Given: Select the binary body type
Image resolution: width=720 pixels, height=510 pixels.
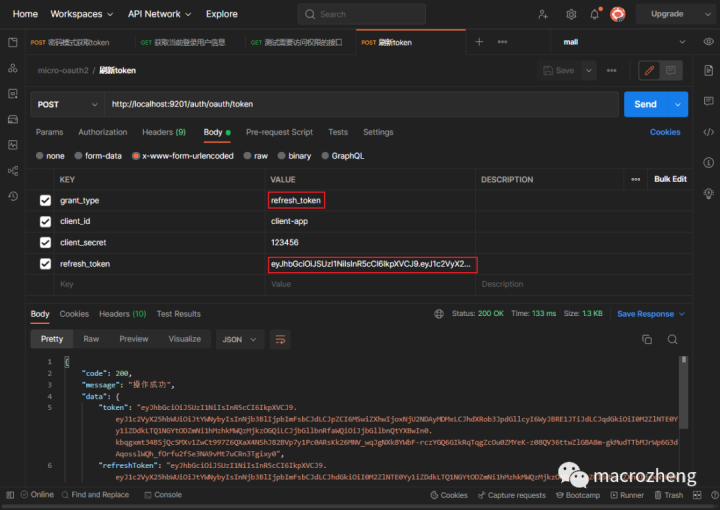Looking at the screenshot, I should (281, 156).
